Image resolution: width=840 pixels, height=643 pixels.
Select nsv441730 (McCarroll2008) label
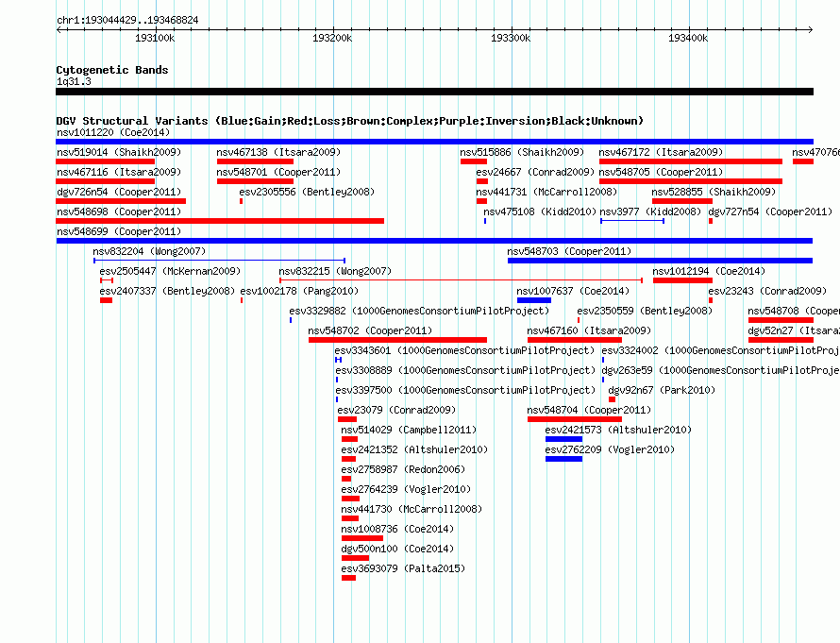tap(412, 509)
